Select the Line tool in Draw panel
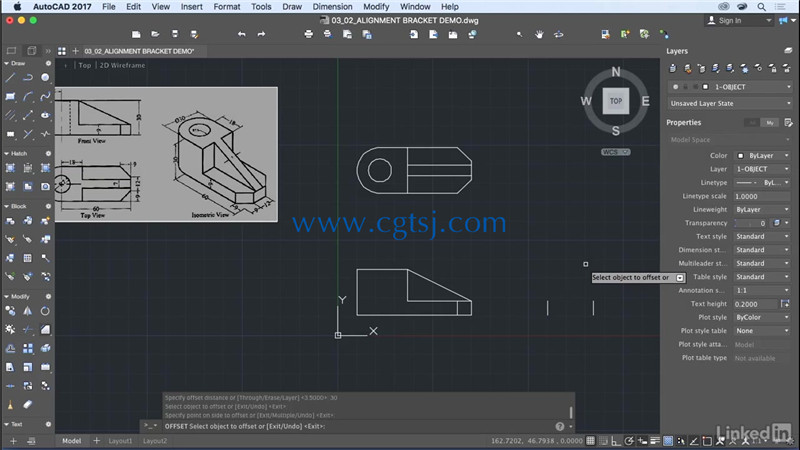 point(10,78)
